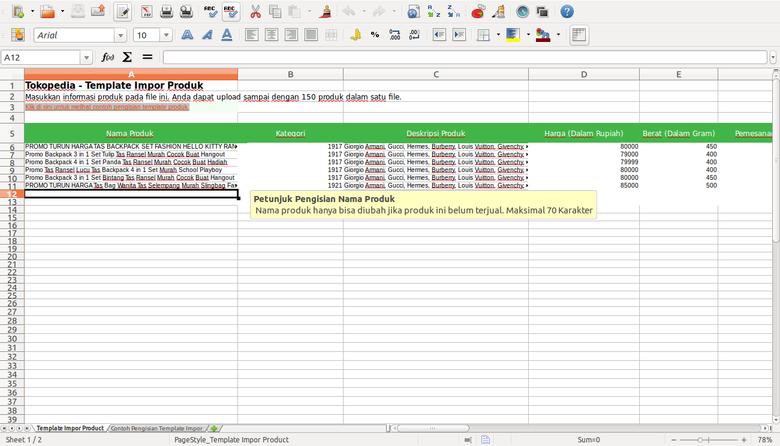The image size is (780, 446).
Task: Open the Navigator
Action: coord(522,11)
